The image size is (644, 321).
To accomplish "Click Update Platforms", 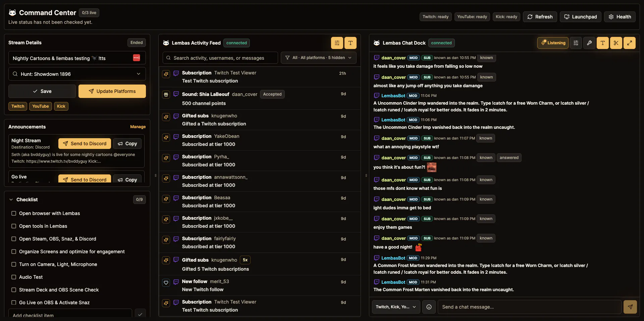I will click(112, 91).
